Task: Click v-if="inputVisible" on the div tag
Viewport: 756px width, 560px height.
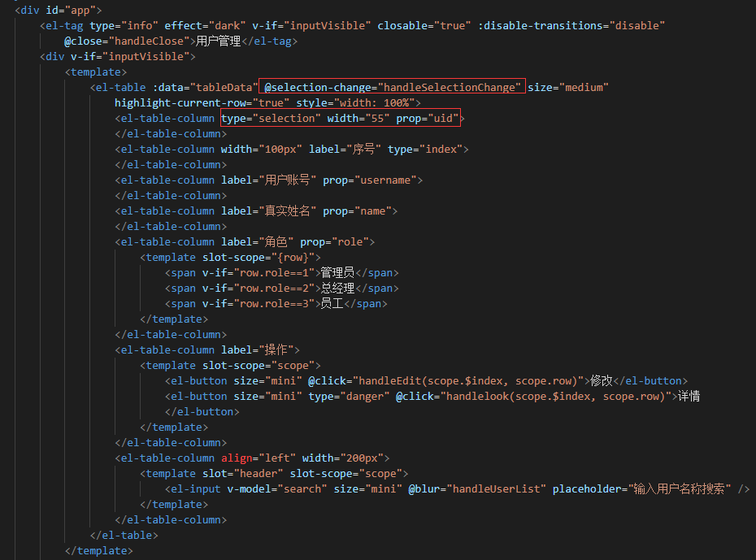Action: (x=130, y=56)
